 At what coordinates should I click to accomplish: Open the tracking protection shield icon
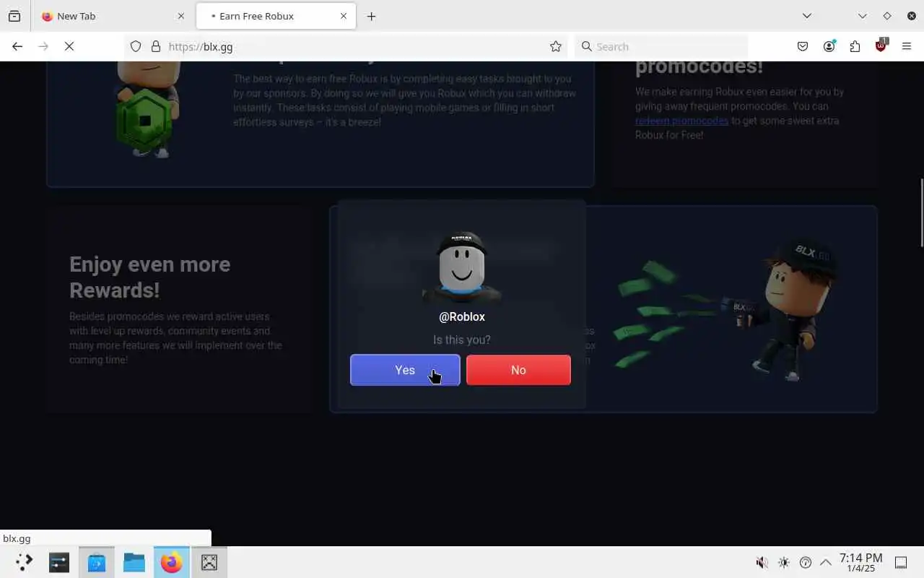click(136, 46)
